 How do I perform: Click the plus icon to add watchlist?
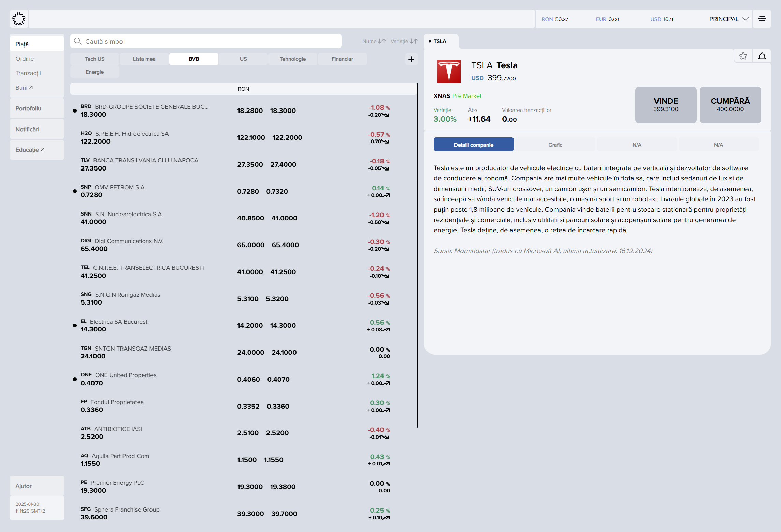(x=411, y=59)
